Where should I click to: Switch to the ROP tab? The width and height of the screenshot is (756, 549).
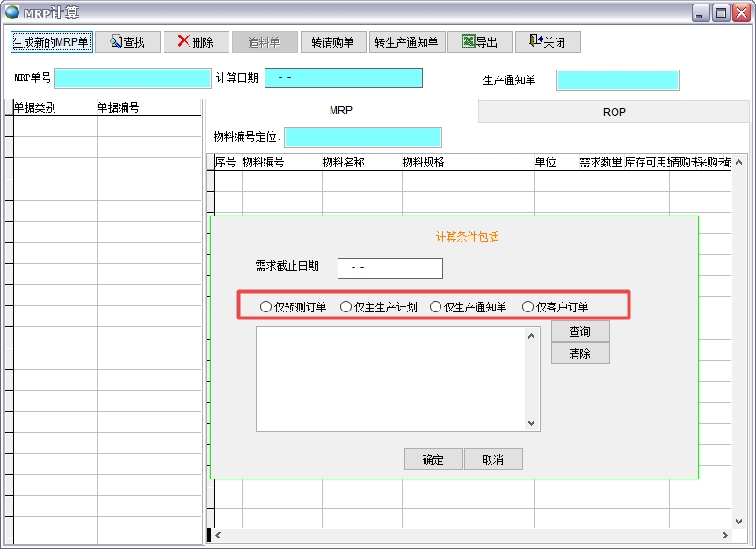[614, 112]
